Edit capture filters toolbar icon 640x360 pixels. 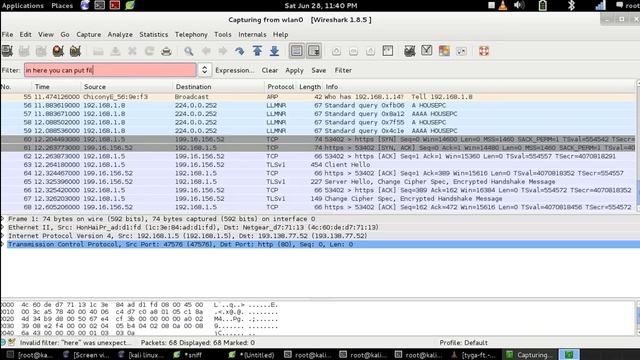pyautogui.click(x=409, y=51)
